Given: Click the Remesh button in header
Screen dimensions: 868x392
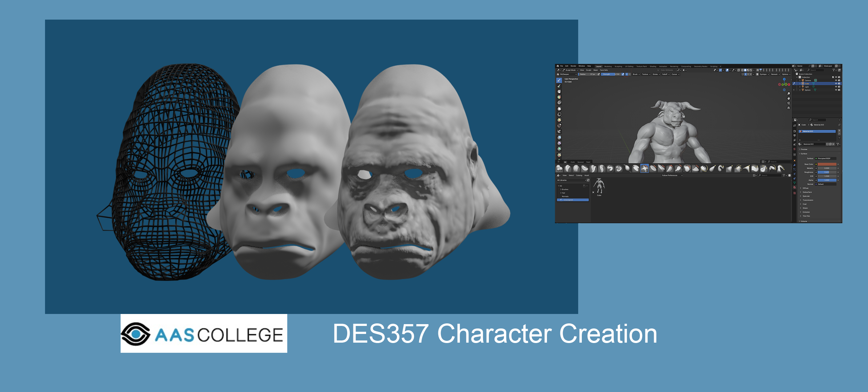Looking at the screenshot, I should pyautogui.click(x=774, y=74).
